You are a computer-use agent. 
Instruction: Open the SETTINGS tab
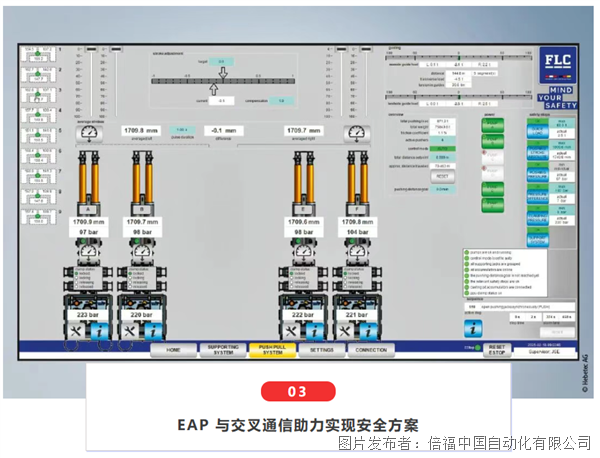point(322,349)
